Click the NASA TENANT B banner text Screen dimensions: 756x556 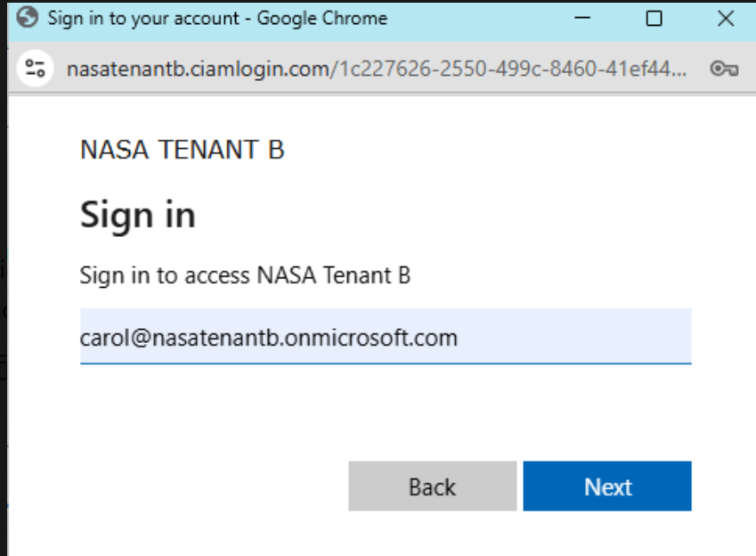click(183, 149)
